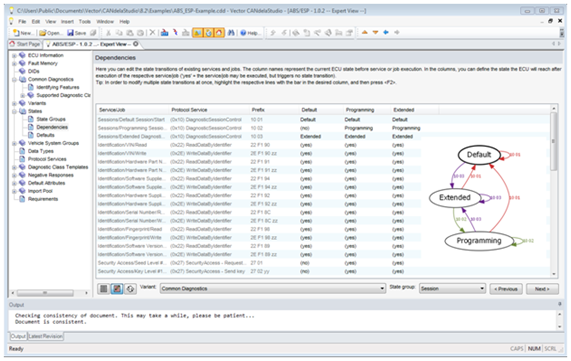Click the Cut scissors icon
Image resolution: width=571 pixels, height=361 pixels.
(108, 33)
